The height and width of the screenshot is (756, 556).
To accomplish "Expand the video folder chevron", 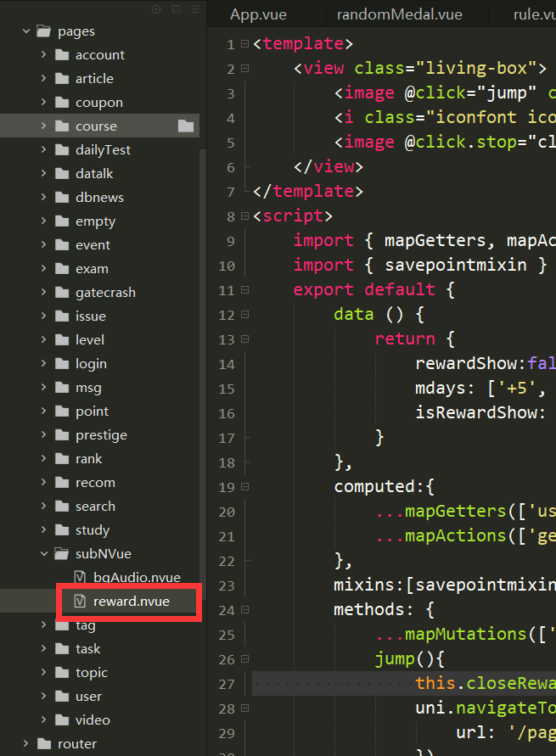I will coord(44,720).
